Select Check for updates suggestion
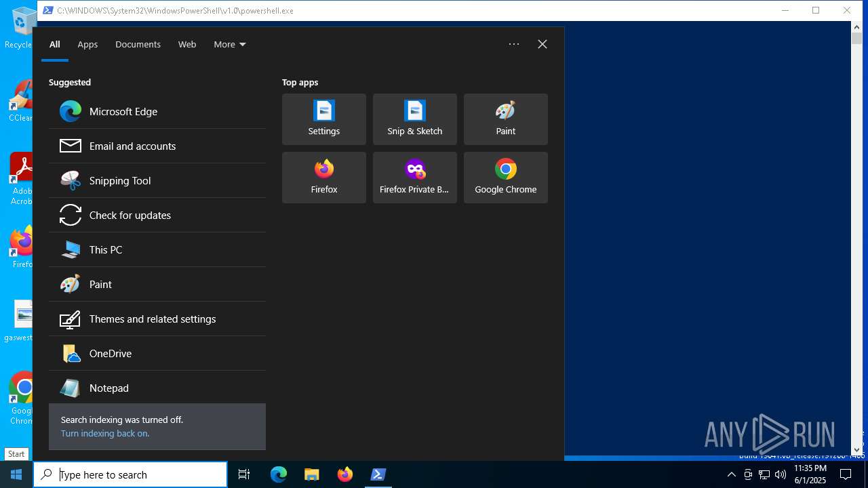The height and width of the screenshot is (488, 868). tap(157, 215)
